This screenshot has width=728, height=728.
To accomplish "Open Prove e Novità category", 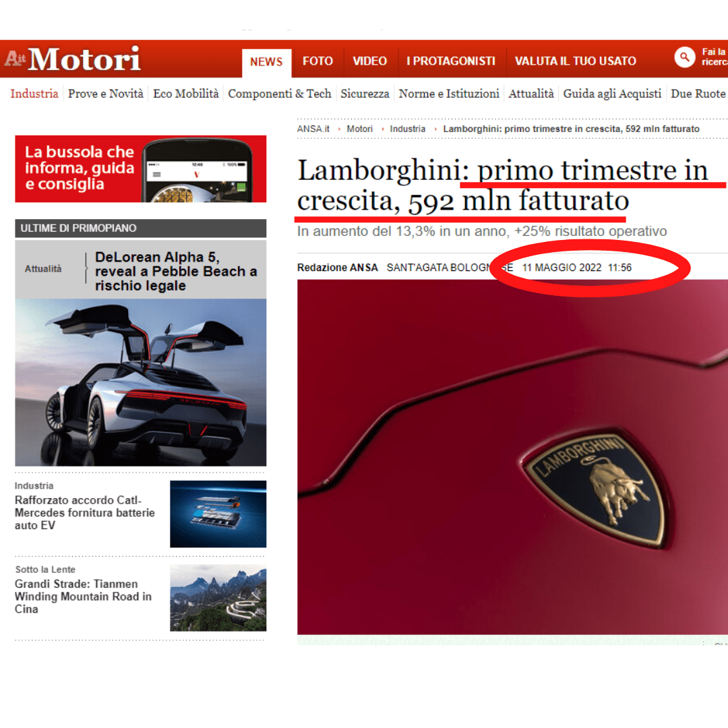I will 106,94.
